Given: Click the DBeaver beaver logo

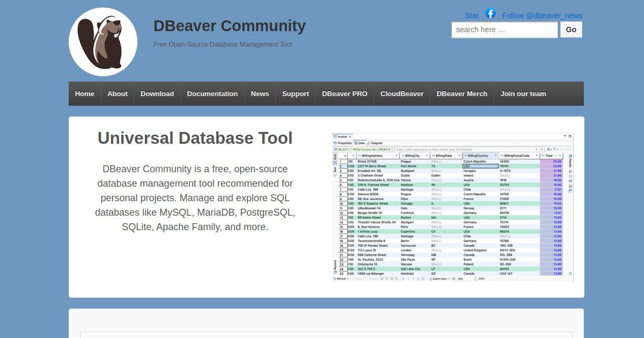Looking at the screenshot, I should pyautogui.click(x=103, y=42).
